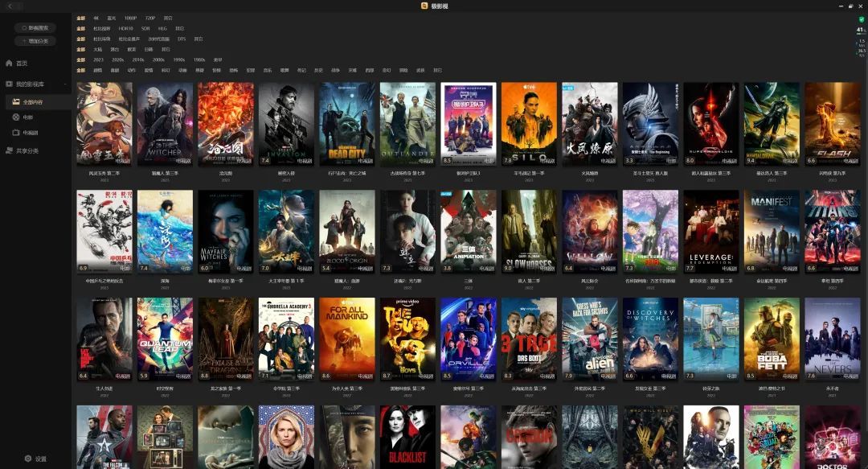Click the 增加分类 add category button
The image size is (868, 469).
(35, 41)
